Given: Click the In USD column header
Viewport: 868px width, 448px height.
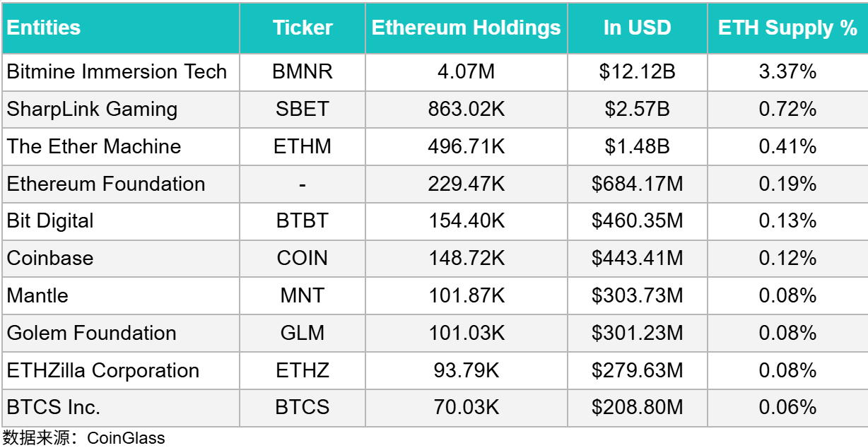Looking at the screenshot, I should point(637,28).
